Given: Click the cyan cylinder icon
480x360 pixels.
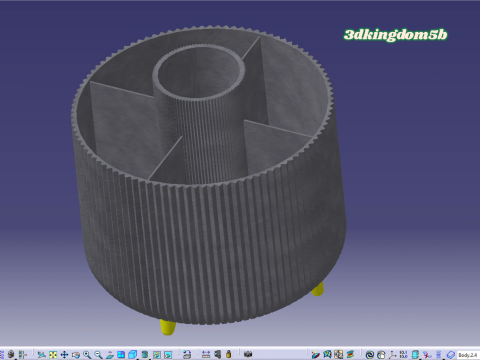Looking at the screenshot, I should [415, 355].
